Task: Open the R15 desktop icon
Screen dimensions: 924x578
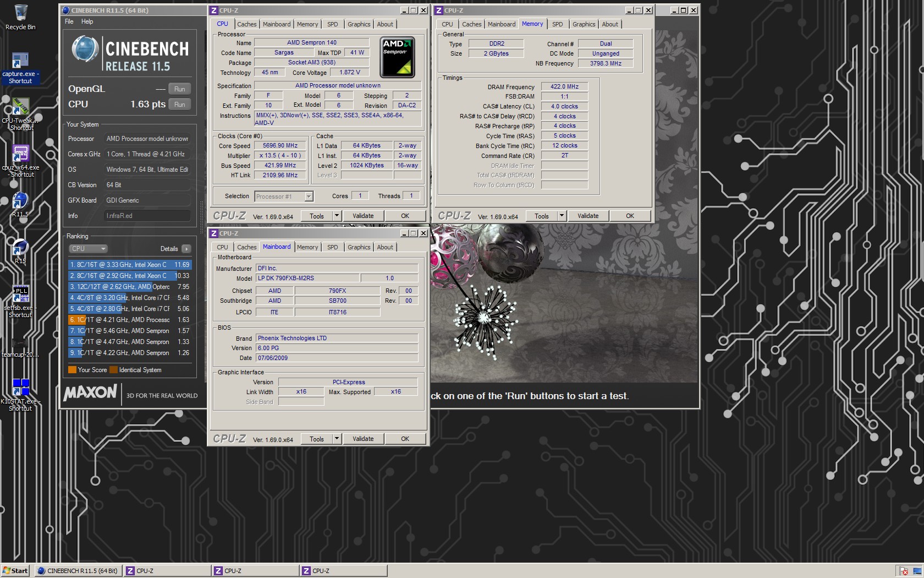Action: pos(20,251)
